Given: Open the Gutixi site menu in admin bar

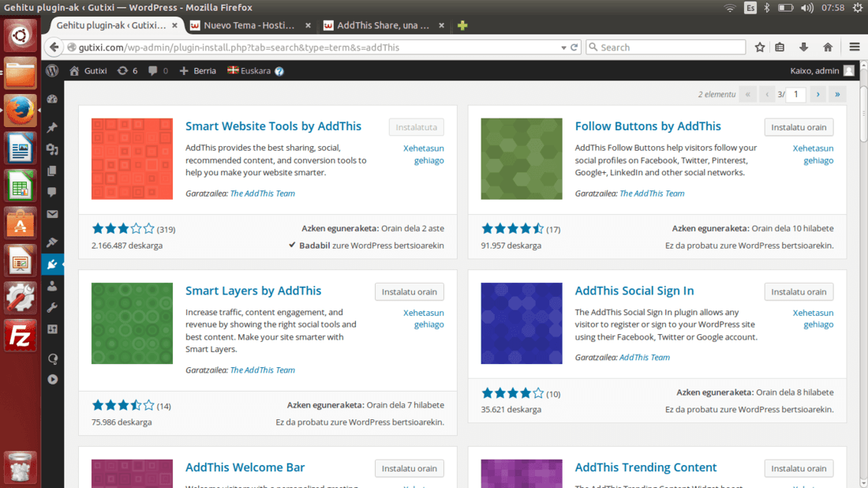Looking at the screenshot, I should click(x=88, y=70).
